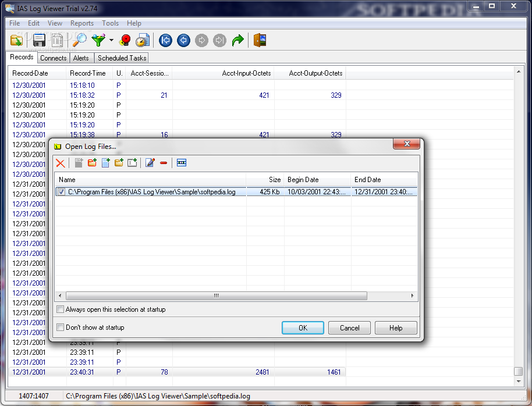This screenshot has height=406, width=532.
Task: Open the View menu
Action: pos(55,23)
